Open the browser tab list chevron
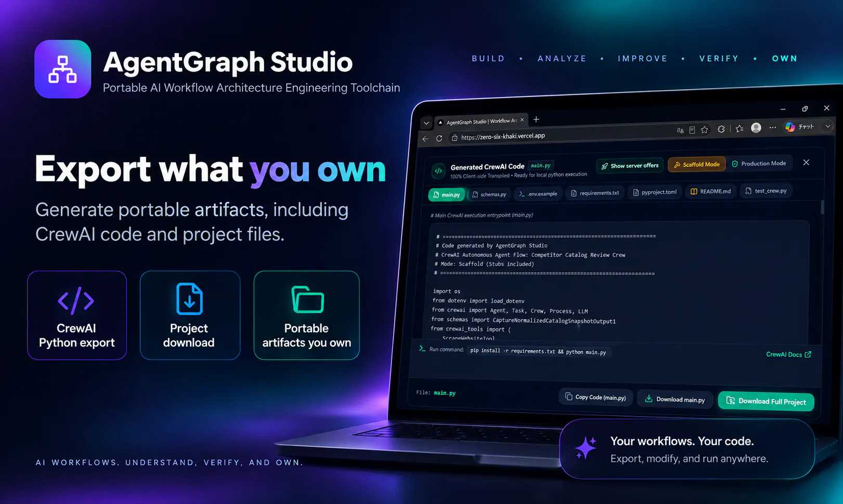Image resolution: width=843 pixels, height=504 pixels. [x=426, y=123]
